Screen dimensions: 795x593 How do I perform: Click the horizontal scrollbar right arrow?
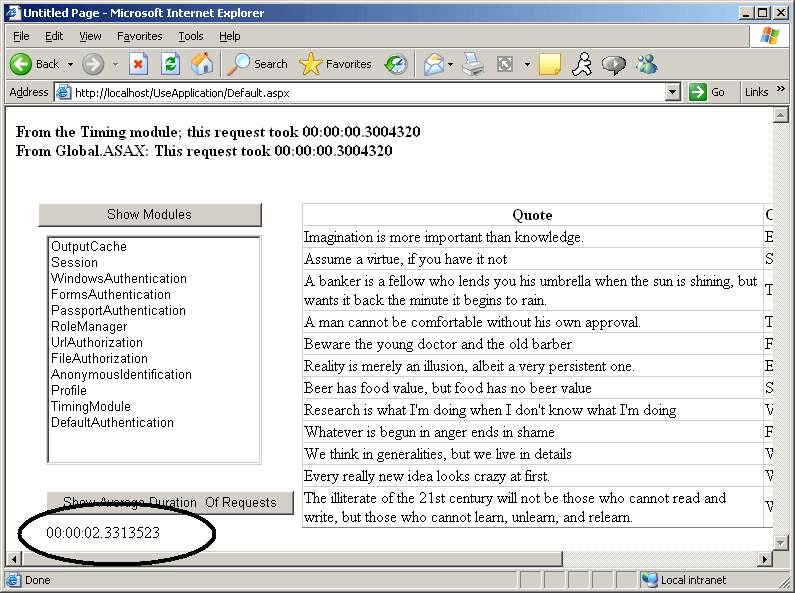tap(766, 557)
